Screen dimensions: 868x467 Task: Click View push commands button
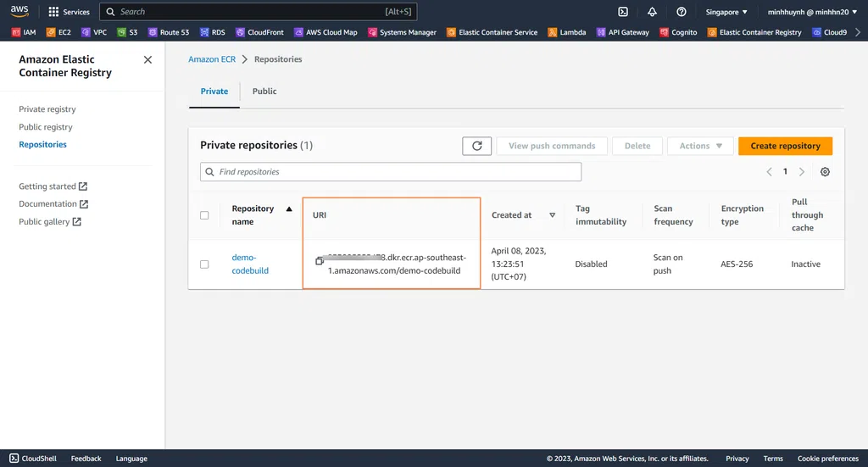tap(552, 146)
